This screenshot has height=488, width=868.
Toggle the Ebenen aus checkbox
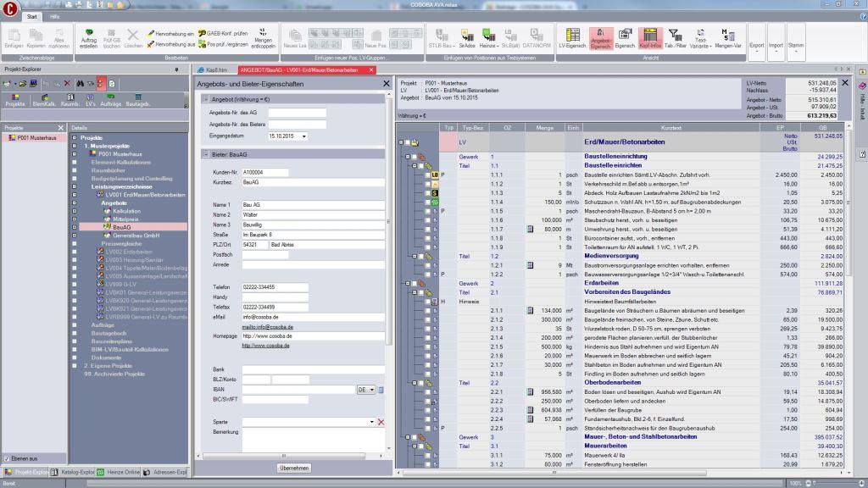click(7, 458)
